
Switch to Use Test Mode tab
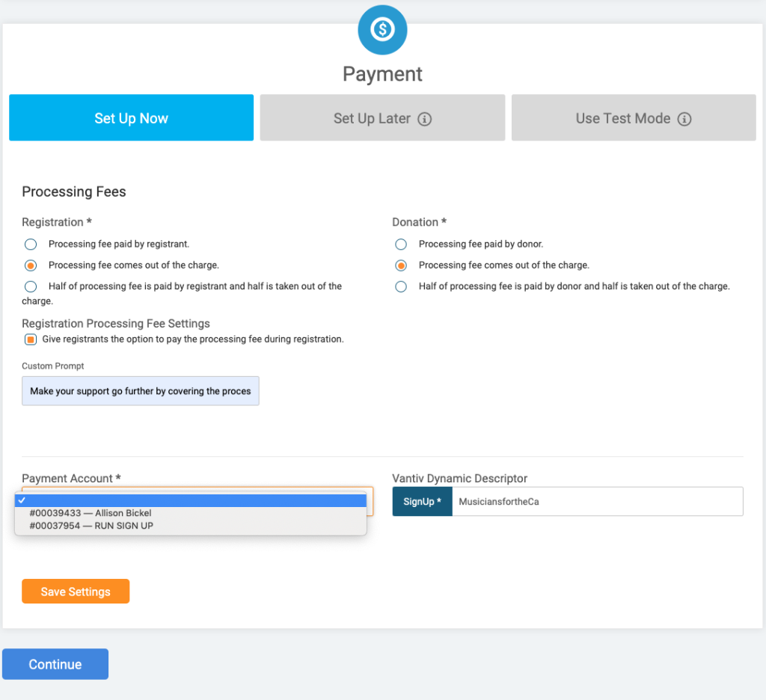[634, 117]
